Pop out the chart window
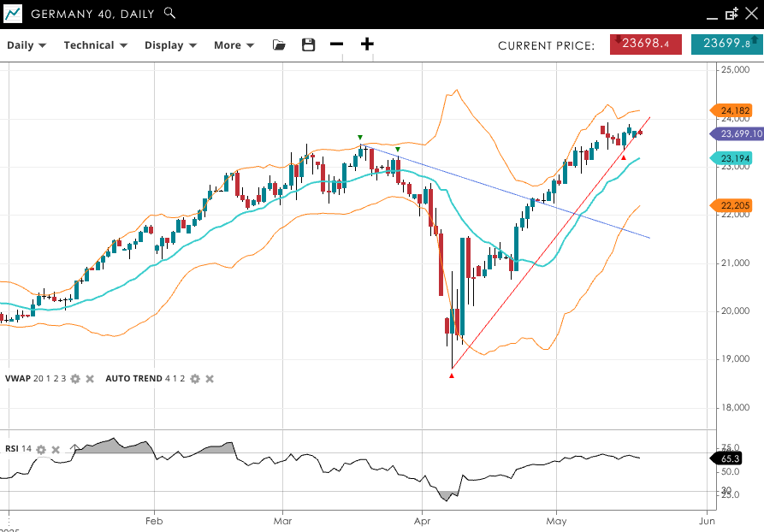 pos(731,14)
